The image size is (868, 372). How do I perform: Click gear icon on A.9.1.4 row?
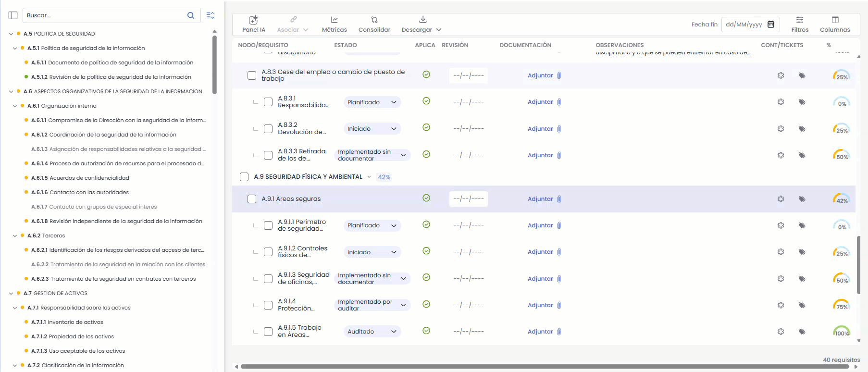(x=781, y=305)
